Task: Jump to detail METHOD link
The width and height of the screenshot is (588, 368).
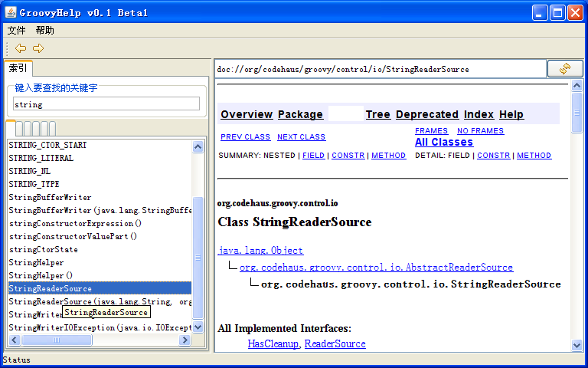Action: coord(534,156)
